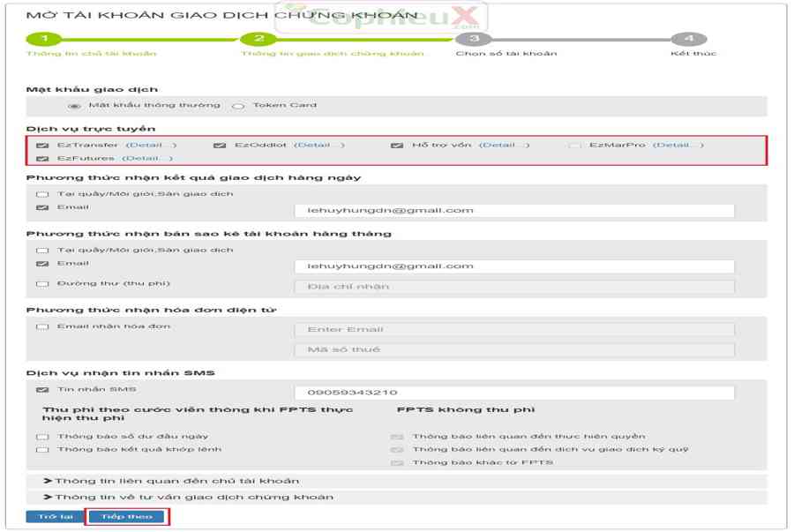Click step 3 circle Chọn số tài khoản
This screenshot has width=794, height=532.
click(x=474, y=39)
